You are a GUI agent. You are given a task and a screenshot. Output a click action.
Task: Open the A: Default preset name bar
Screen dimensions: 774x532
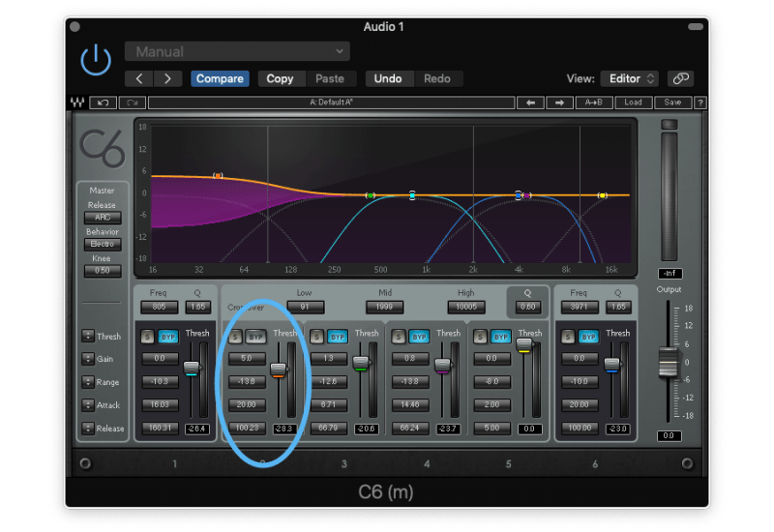coord(331,103)
